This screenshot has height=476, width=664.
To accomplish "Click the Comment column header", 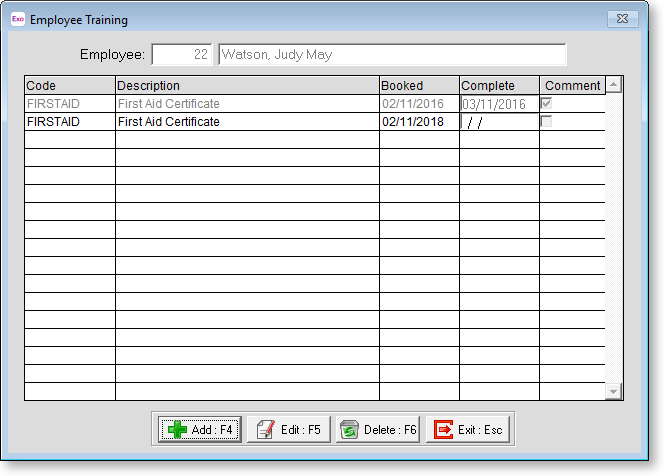I will point(572,86).
